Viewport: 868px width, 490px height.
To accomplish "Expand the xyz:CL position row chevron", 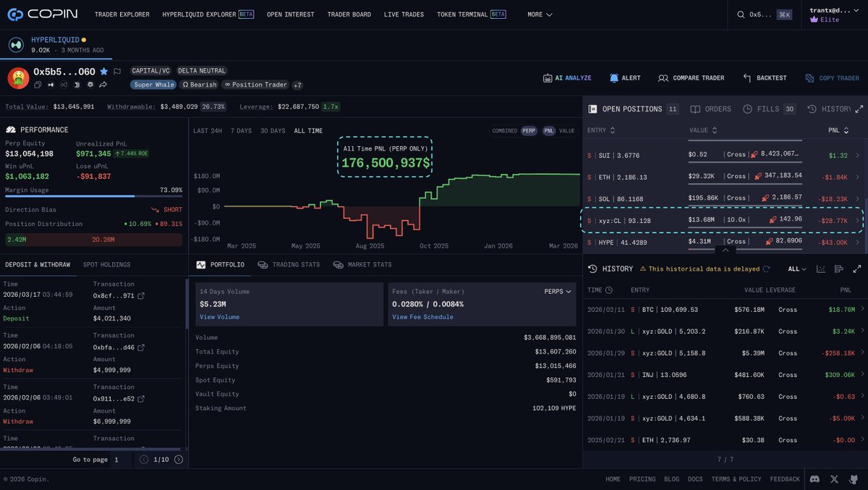I will 858,219.
